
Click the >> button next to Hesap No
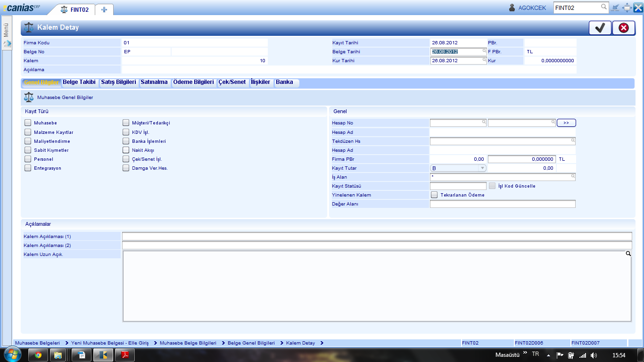(566, 123)
